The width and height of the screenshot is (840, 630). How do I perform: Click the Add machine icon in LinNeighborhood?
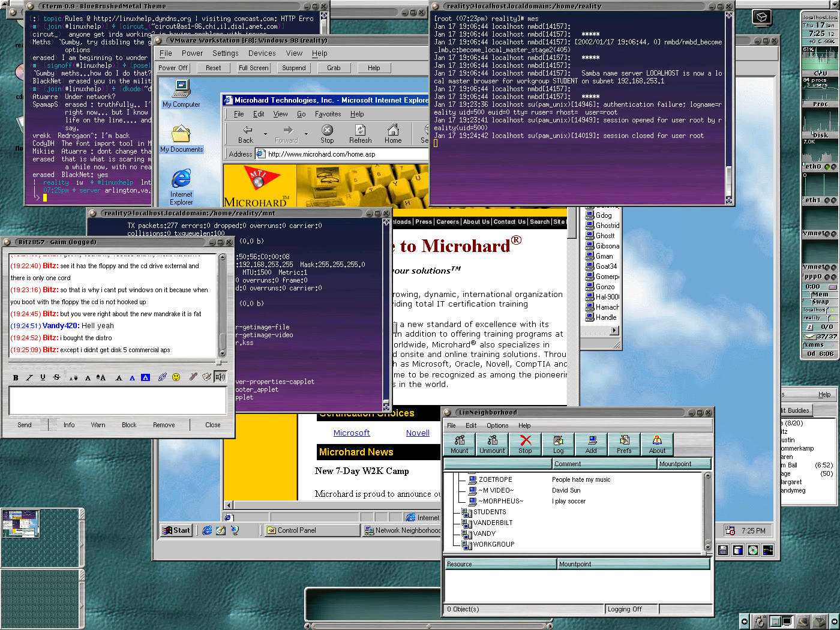(591, 445)
